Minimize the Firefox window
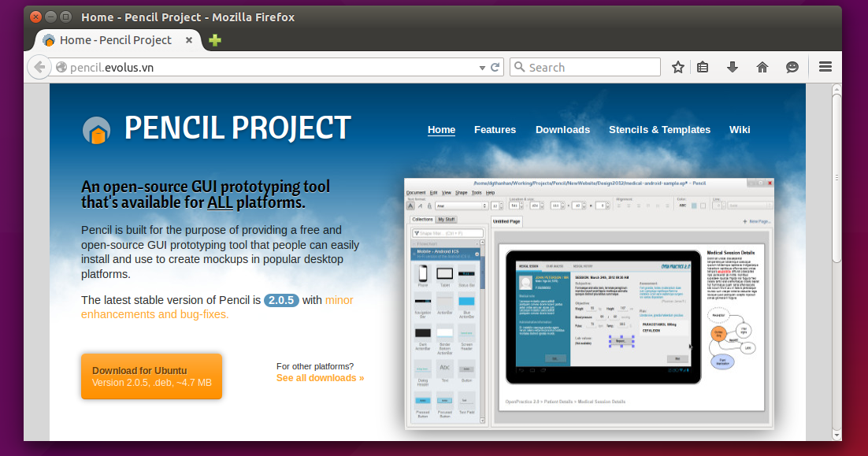 [x=50, y=17]
